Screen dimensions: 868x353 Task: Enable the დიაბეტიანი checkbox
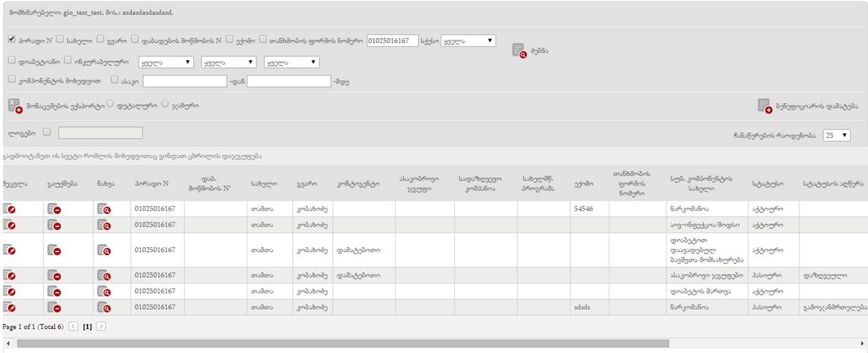pyautogui.click(x=12, y=60)
